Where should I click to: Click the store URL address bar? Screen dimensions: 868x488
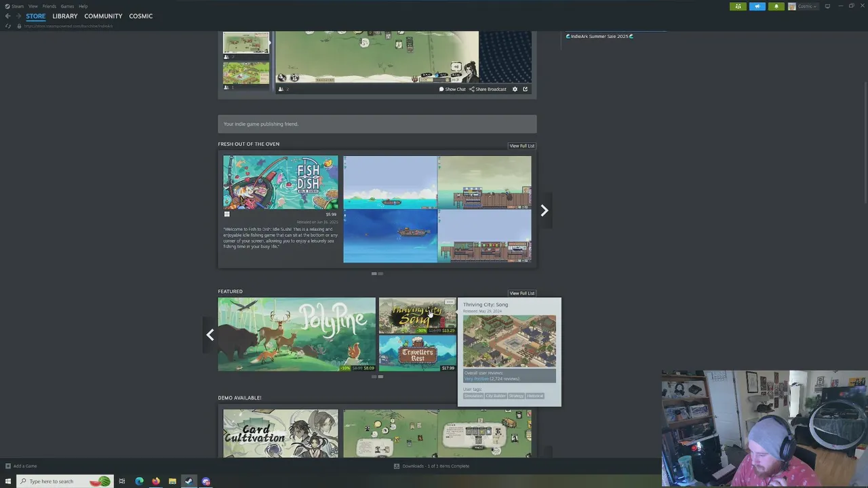click(68, 26)
